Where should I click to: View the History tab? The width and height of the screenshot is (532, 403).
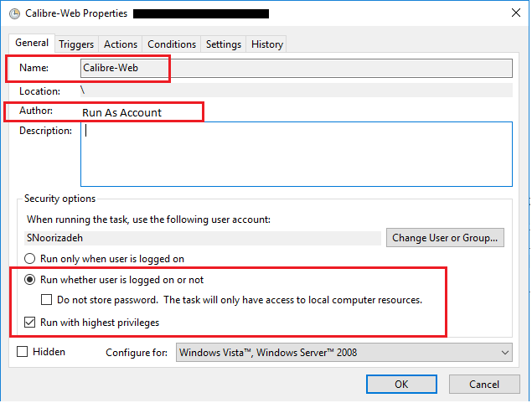pos(267,44)
